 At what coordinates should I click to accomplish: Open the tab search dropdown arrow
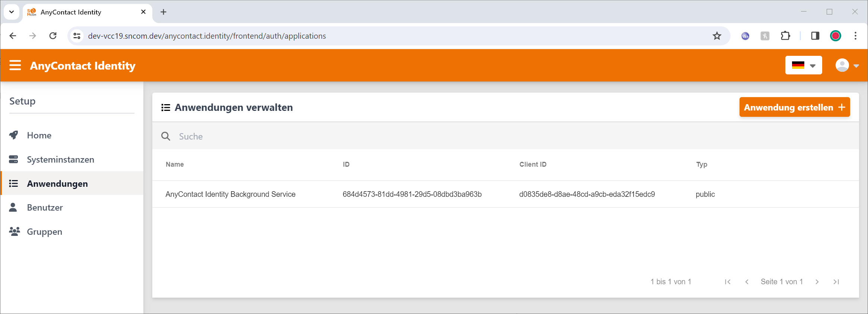click(12, 12)
